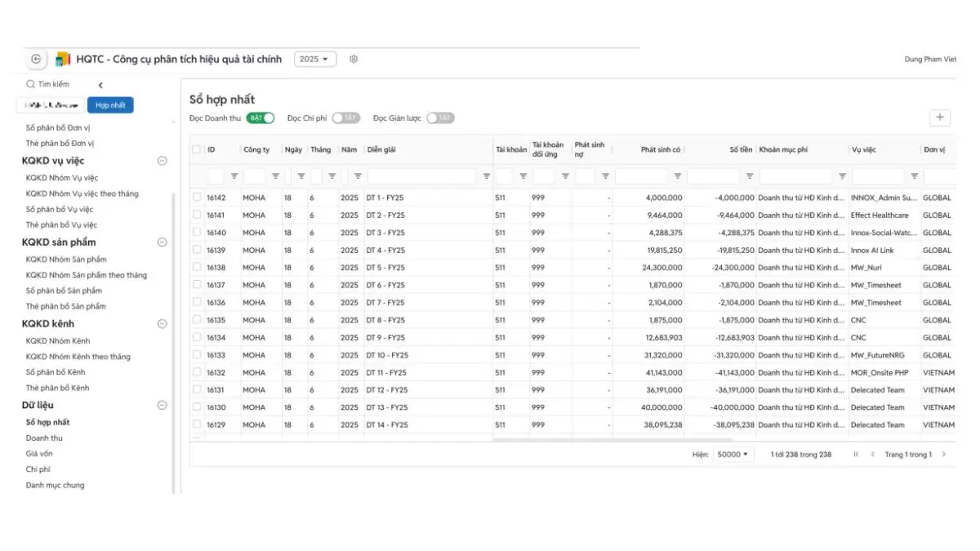Open filter icon for the Diễn giải column
This screenshot has height=551, width=980.
click(487, 176)
